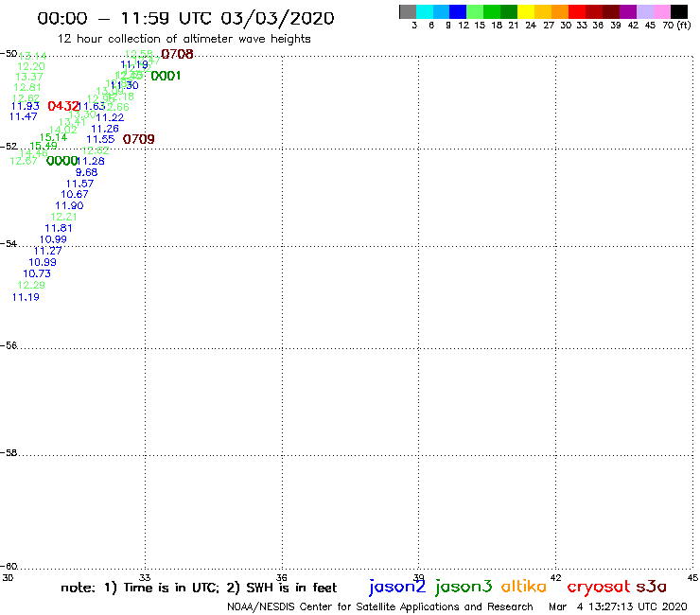Select the 45 longitude axis label

692,577
